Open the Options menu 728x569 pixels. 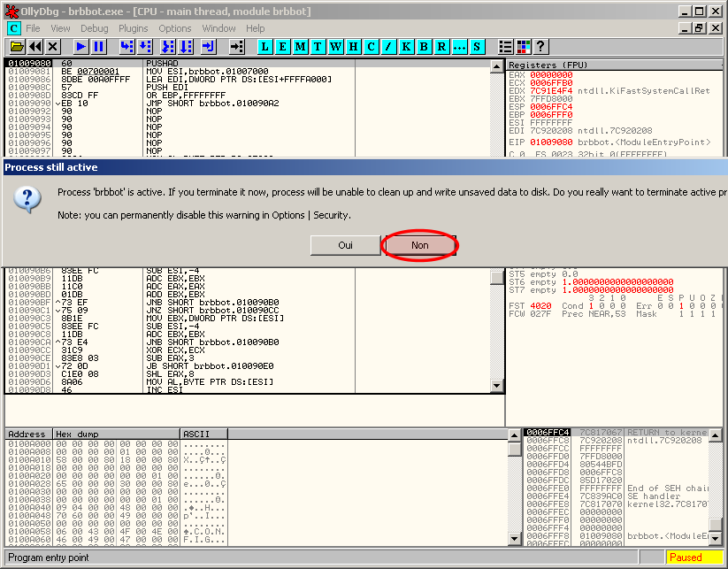tap(175, 28)
